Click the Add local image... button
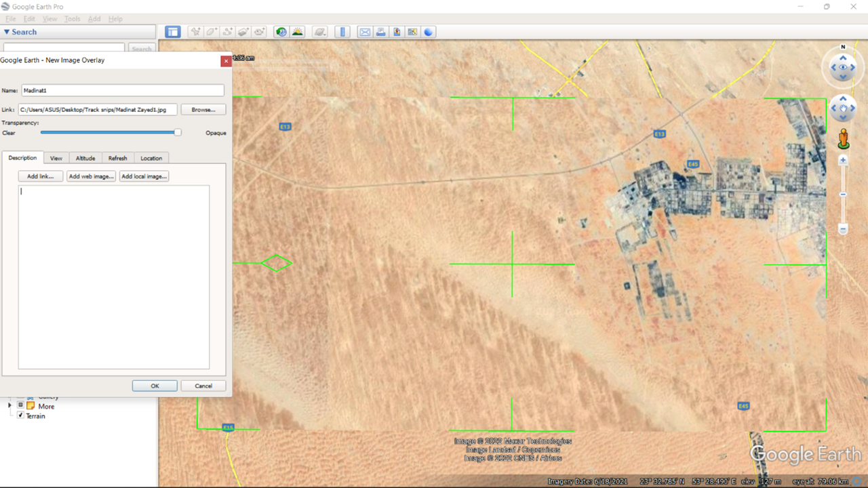The image size is (868, 488). [x=144, y=176]
